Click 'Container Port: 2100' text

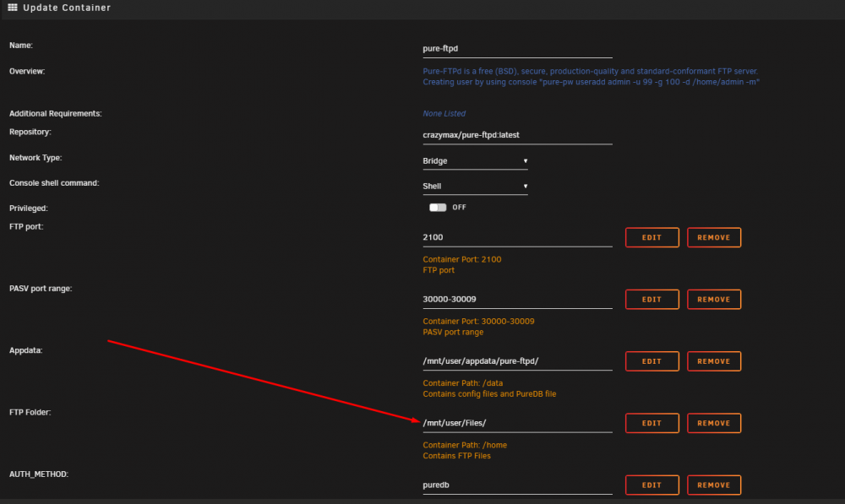tap(462, 259)
